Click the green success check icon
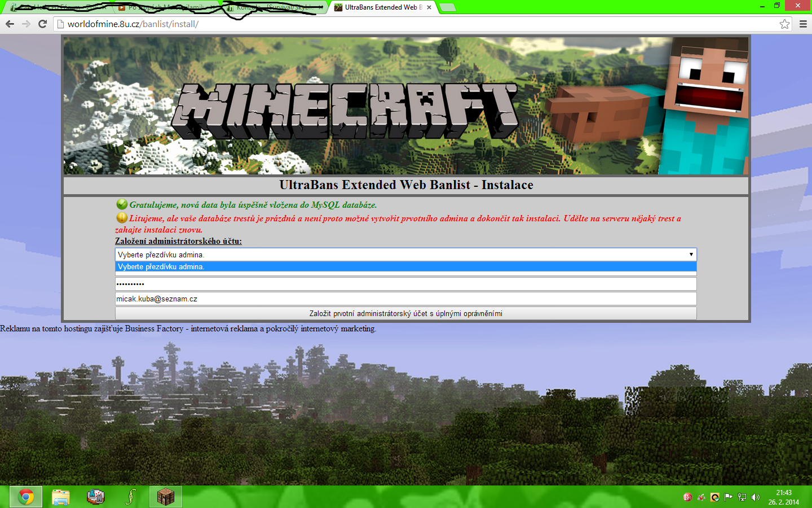 tap(122, 204)
